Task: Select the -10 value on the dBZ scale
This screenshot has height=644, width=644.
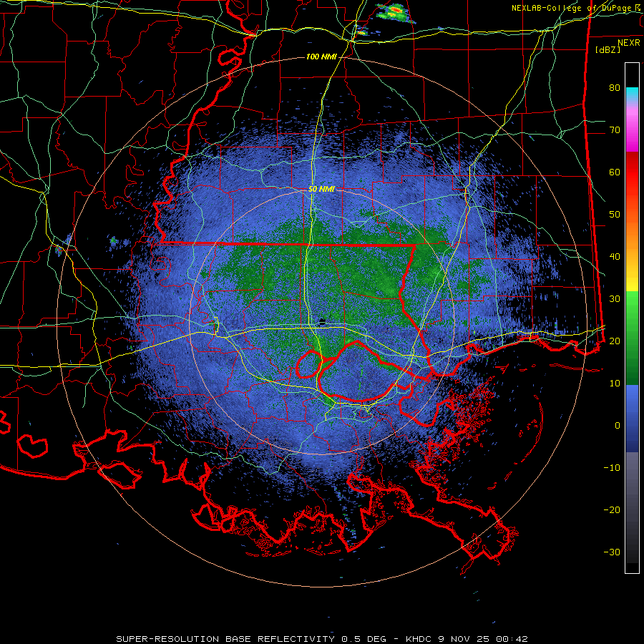Action: point(612,468)
